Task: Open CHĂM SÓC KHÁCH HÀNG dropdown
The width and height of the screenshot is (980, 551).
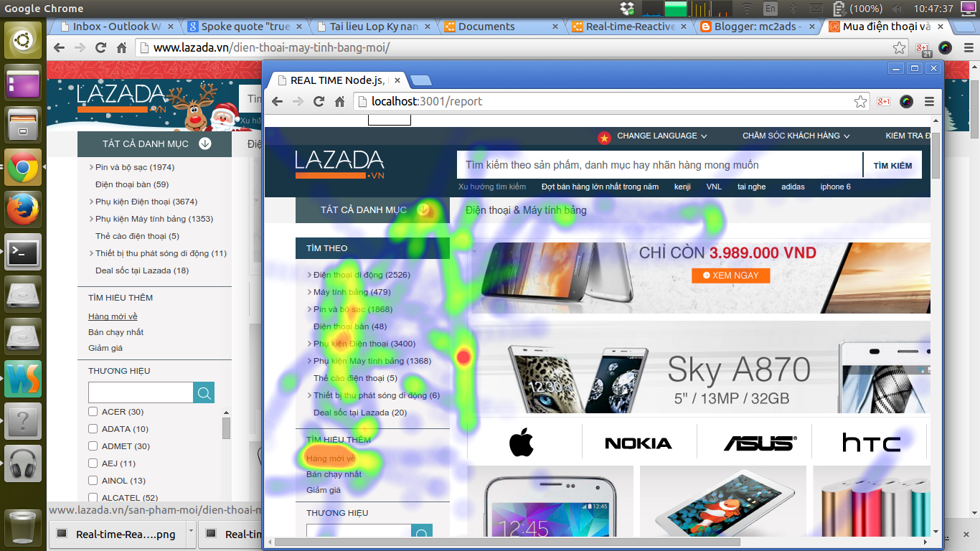Action: tap(796, 136)
